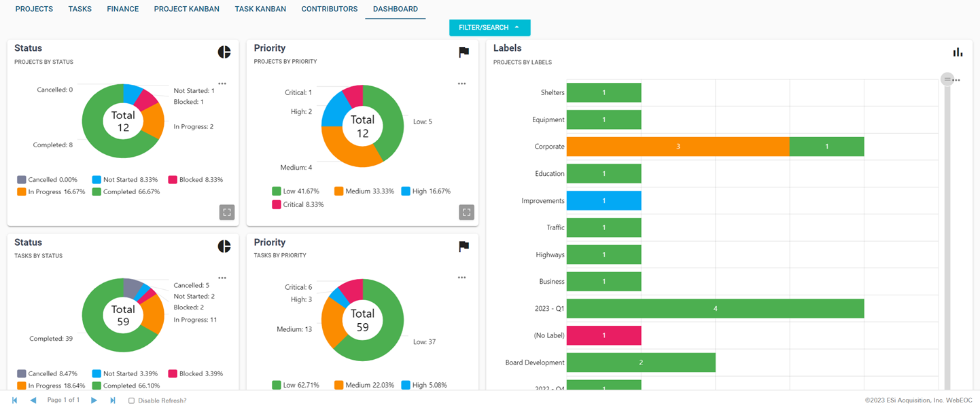Open fullscreen view of Projects Status chart
980x410 pixels.
[227, 212]
